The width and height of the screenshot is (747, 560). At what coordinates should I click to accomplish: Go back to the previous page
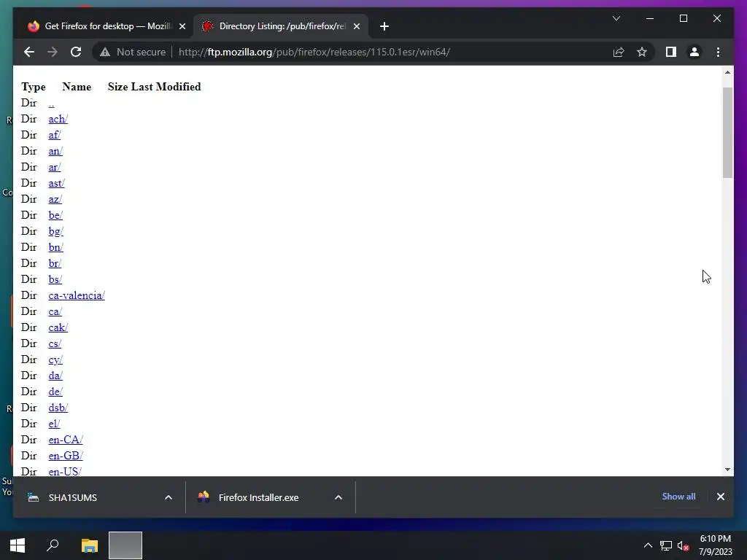pos(29,52)
